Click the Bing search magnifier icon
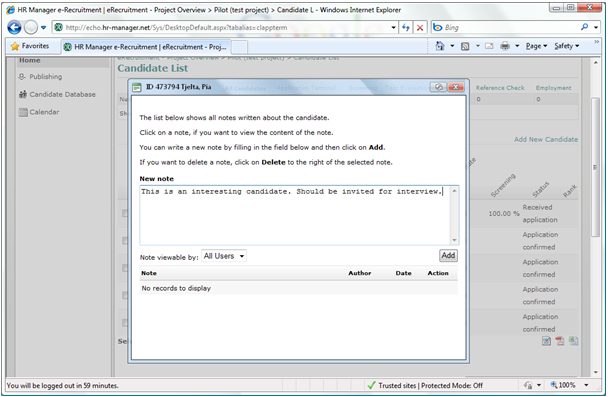 [584, 27]
